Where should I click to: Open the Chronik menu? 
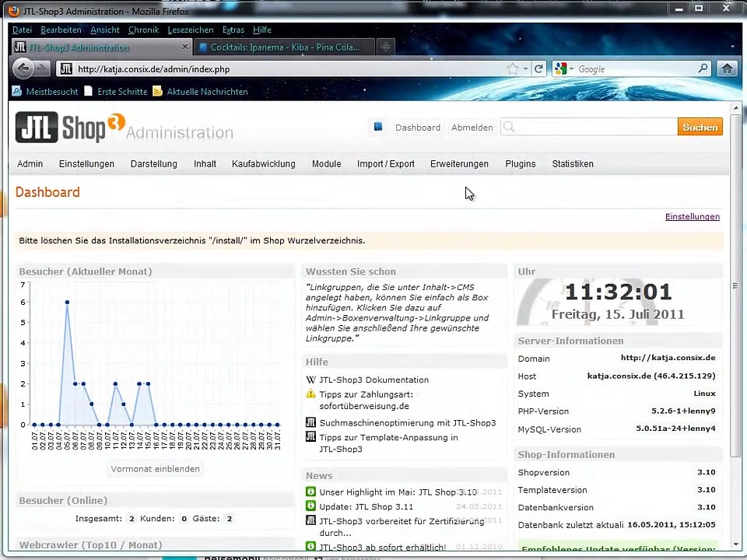tap(143, 30)
